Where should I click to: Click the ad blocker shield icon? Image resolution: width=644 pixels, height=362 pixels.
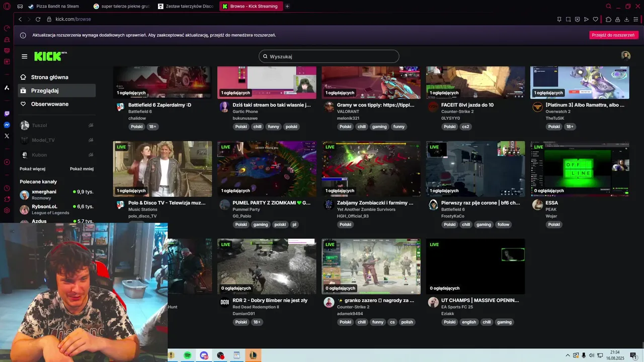point(577,19)
